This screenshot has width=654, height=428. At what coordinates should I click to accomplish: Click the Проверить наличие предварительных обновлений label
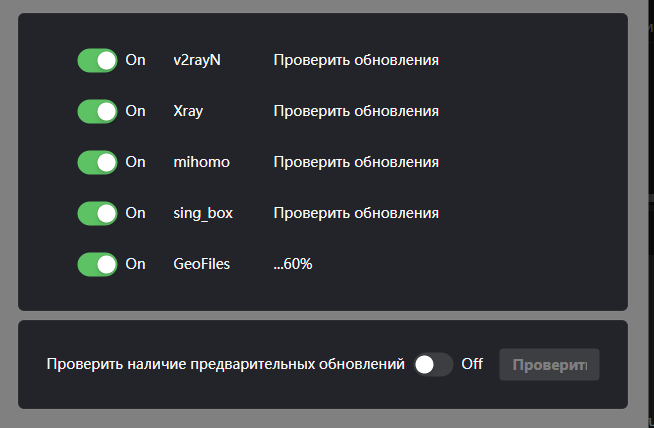[x=226, y=364]
